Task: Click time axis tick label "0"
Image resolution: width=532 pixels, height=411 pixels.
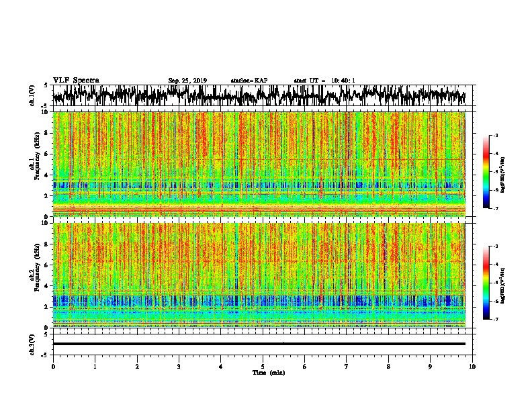Action: pyautogui.click(x=53, y=367)
